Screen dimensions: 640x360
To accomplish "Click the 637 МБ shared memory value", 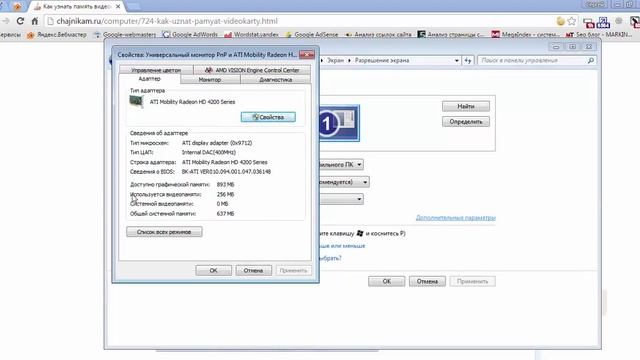I will (225, 213).
